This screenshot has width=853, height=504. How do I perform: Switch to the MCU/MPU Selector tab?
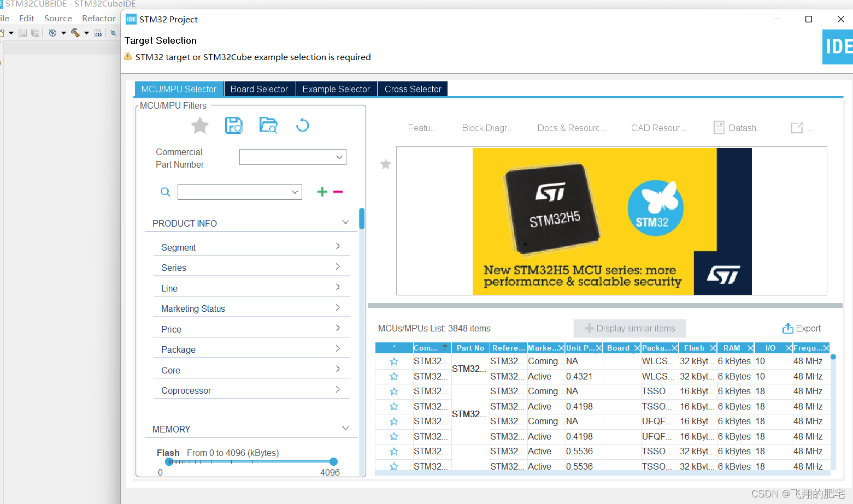point(179,89)
